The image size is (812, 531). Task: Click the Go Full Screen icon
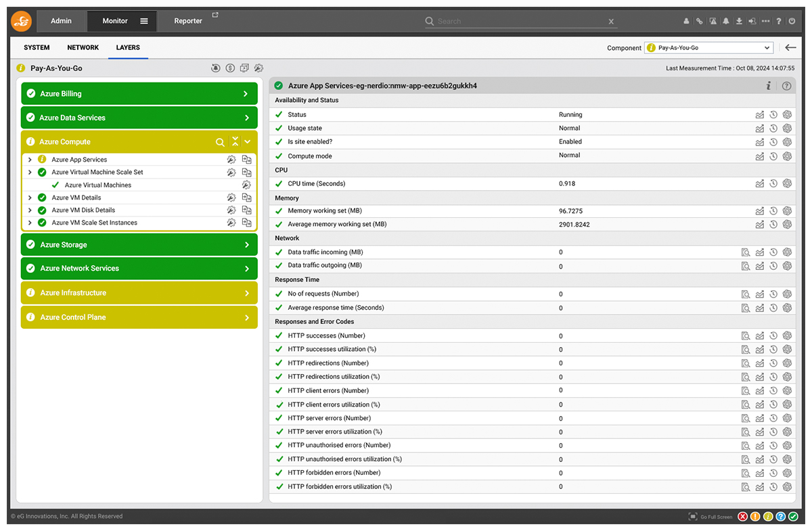tap(693, 517)
